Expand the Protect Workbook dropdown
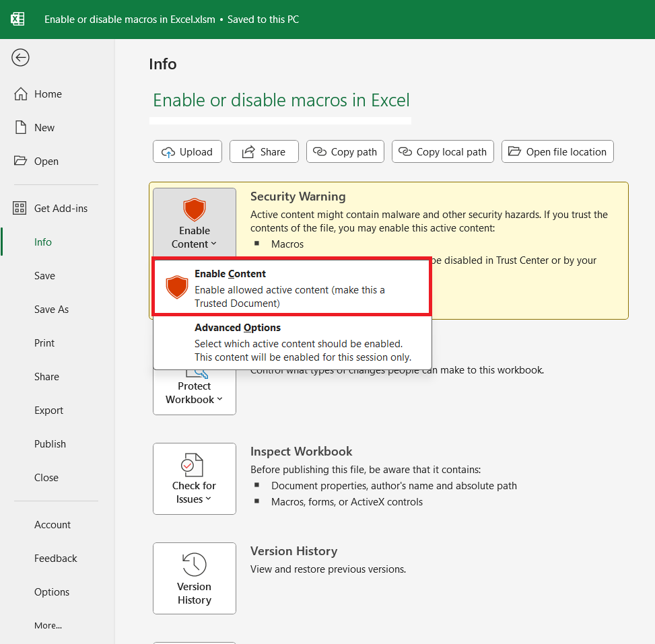Image resolution: width=655 pixels, height=644 pixels. click(x=195, y=392)
